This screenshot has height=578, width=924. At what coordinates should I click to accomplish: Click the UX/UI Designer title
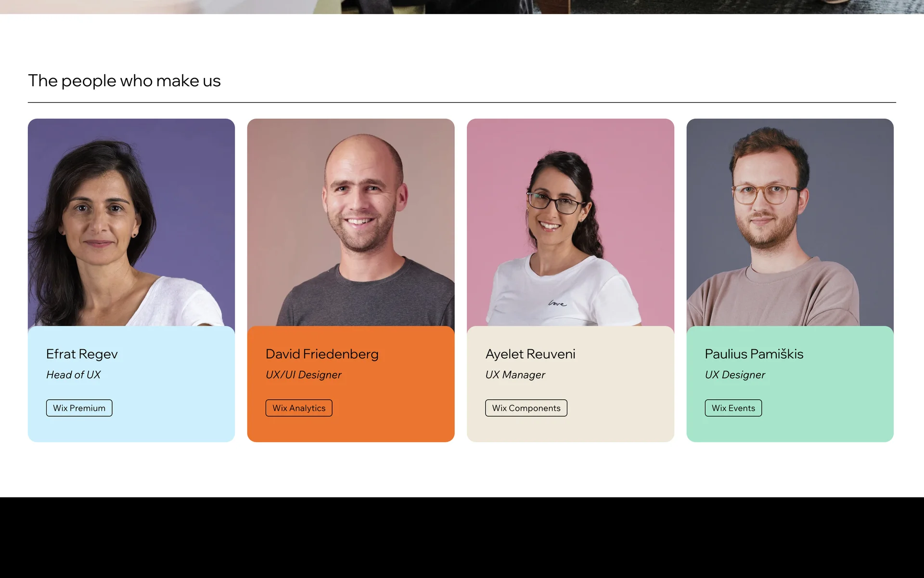pyautogui.click(x=303, y=375)
